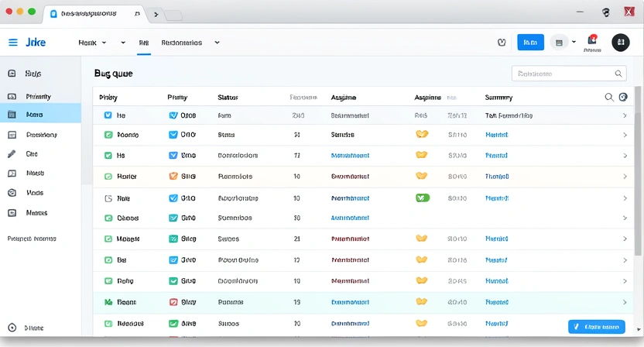The width and height of the screenshot is (644, 347).
Task: Open the unlabeled dropdown arrow after Honk
Action: (123, 43)
